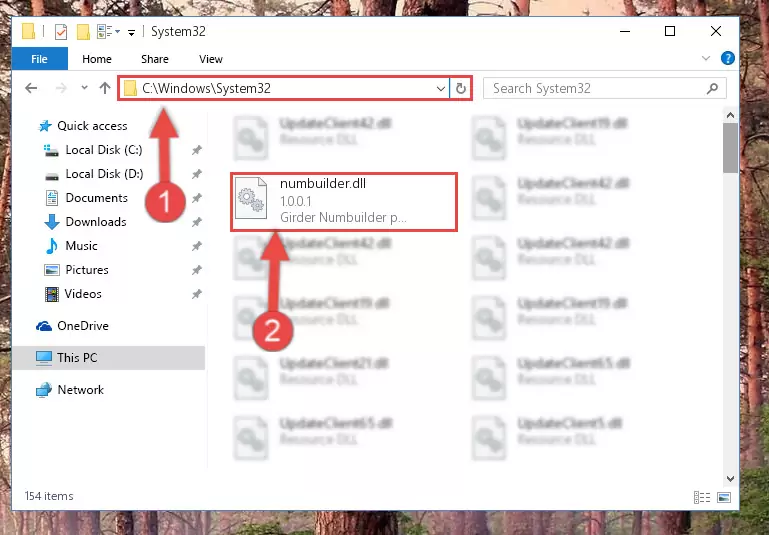Open the Help question mark icon
Screen dimensions: 769x535
pos(728,58)
